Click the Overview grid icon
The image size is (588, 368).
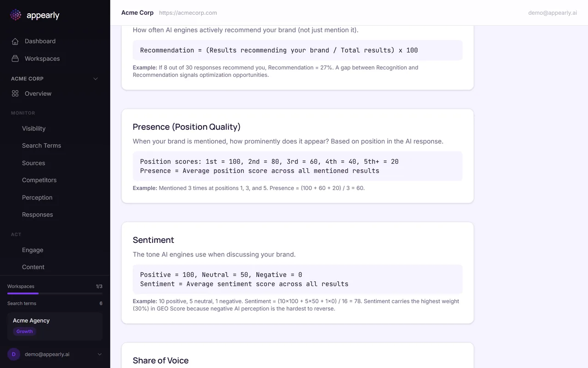pyautogui.click(x=15, y=94)
